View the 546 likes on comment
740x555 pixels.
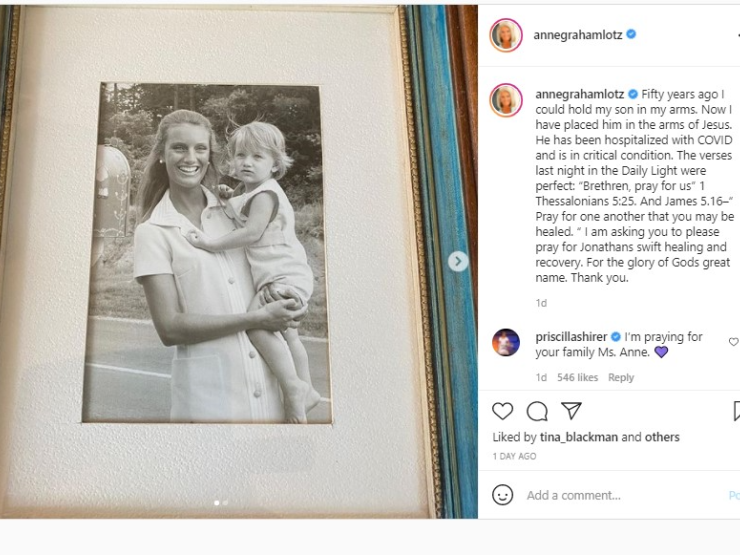tap(577, 378)
